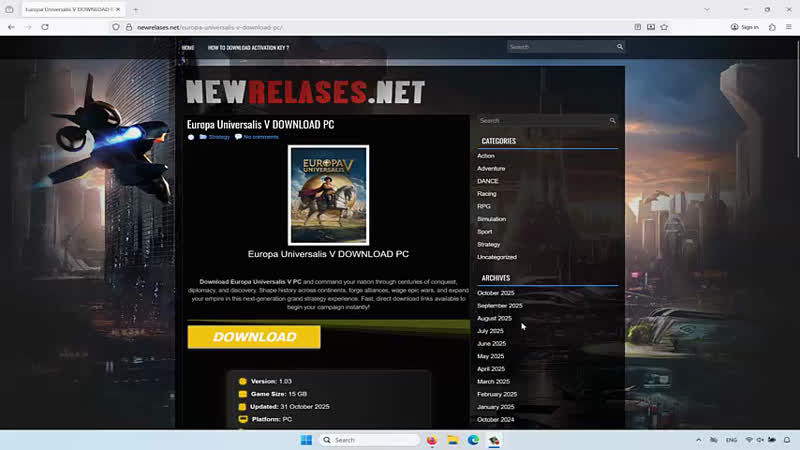Open the Firefox extensions icon
800x450 pixels.
772,27
